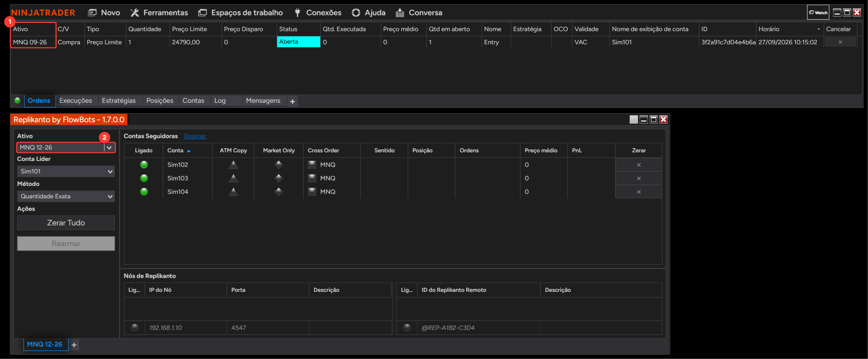Open the Método dropdown
The image size is (868, 359).
pos(66,196)
